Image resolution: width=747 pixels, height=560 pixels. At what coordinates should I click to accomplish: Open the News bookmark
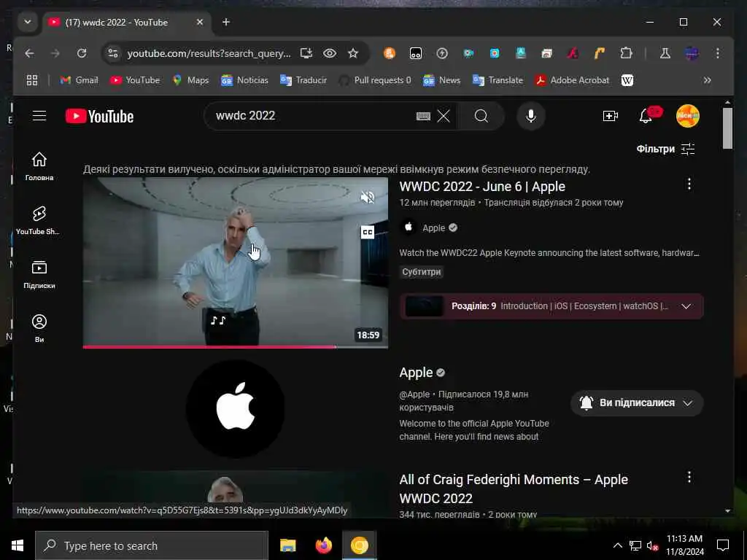pyautogui.click(x=441, y=80)
